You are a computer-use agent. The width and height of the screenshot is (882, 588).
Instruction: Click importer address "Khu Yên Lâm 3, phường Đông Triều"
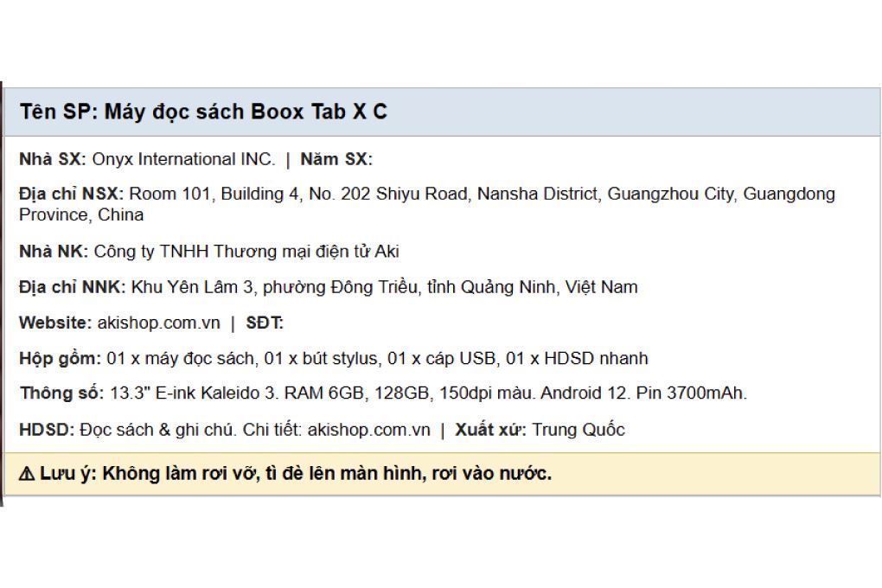coord(275,288)
